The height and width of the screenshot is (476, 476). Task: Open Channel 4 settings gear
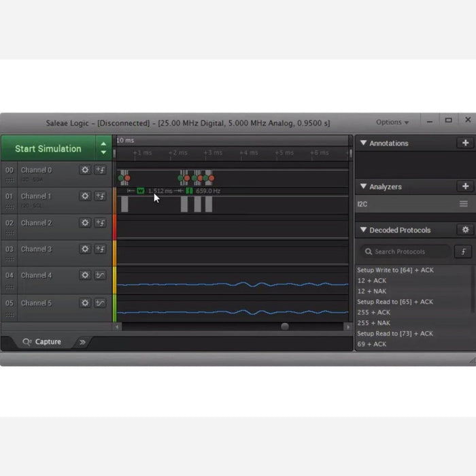click(x=85, y=275)
